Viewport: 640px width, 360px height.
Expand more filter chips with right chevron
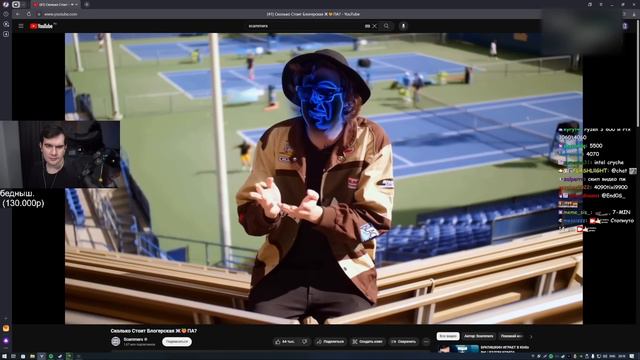click(531, 336)
